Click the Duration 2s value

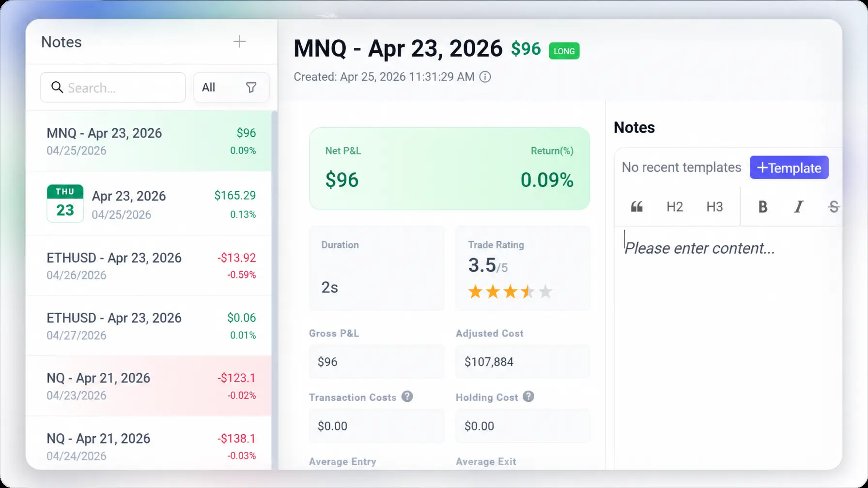pyautogui.click(x=329, y=288)
